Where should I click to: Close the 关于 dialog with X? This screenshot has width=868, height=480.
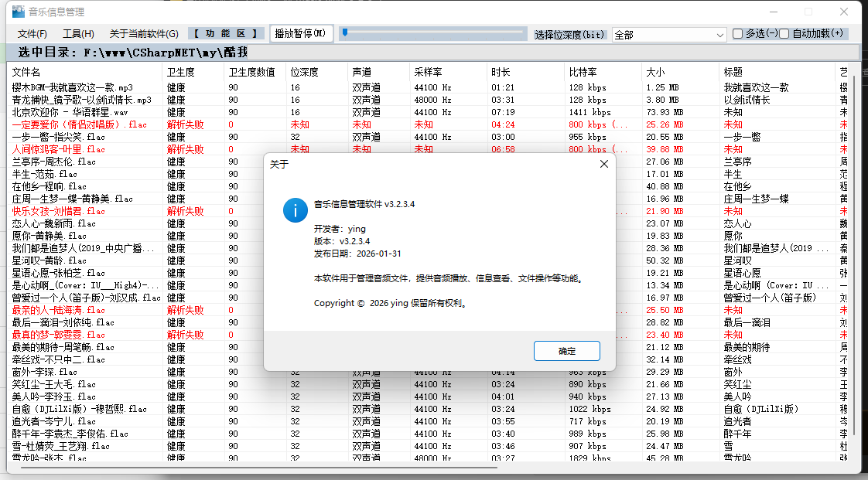click(x=604, y=164)
